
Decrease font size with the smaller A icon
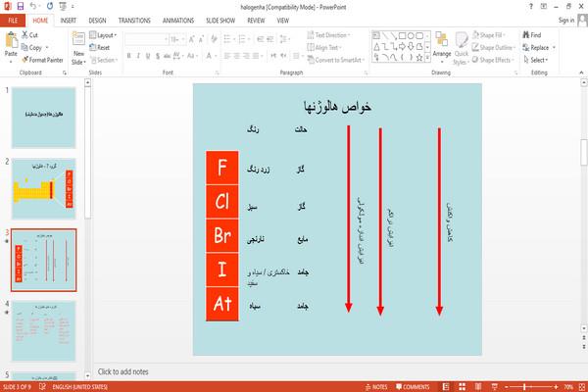201,39
